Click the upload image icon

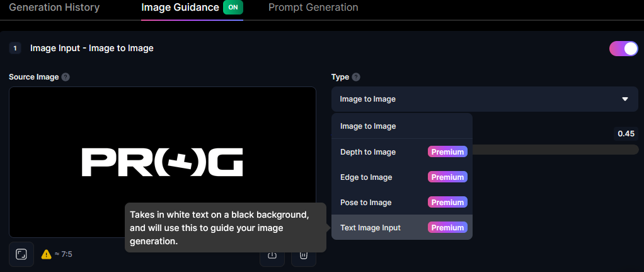(x=272, y=255)
